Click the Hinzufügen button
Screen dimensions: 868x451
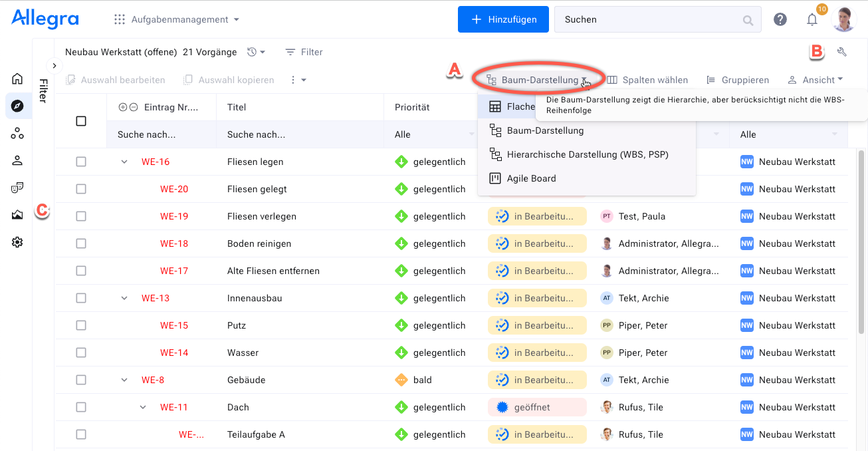click(x=503, y=20)
